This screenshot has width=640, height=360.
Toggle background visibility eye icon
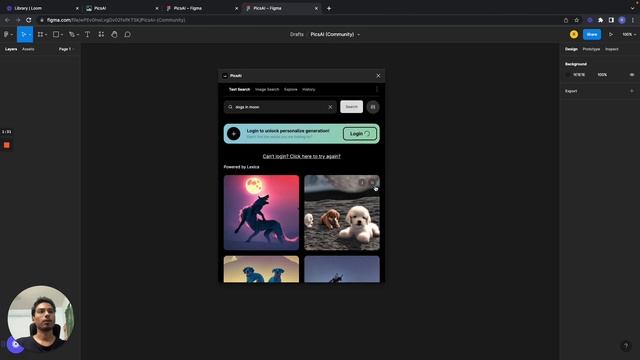(632, 75)
